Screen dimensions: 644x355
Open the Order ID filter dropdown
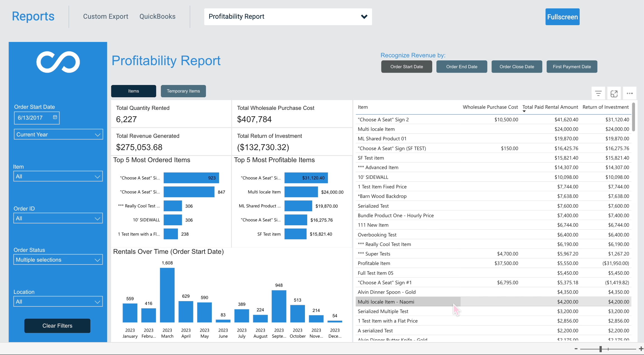58,218
